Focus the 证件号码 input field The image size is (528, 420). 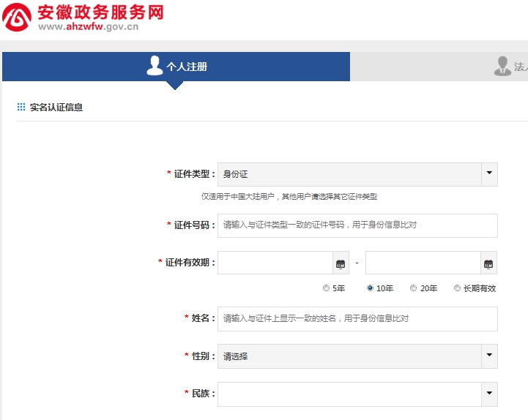(x=357, y=225)
